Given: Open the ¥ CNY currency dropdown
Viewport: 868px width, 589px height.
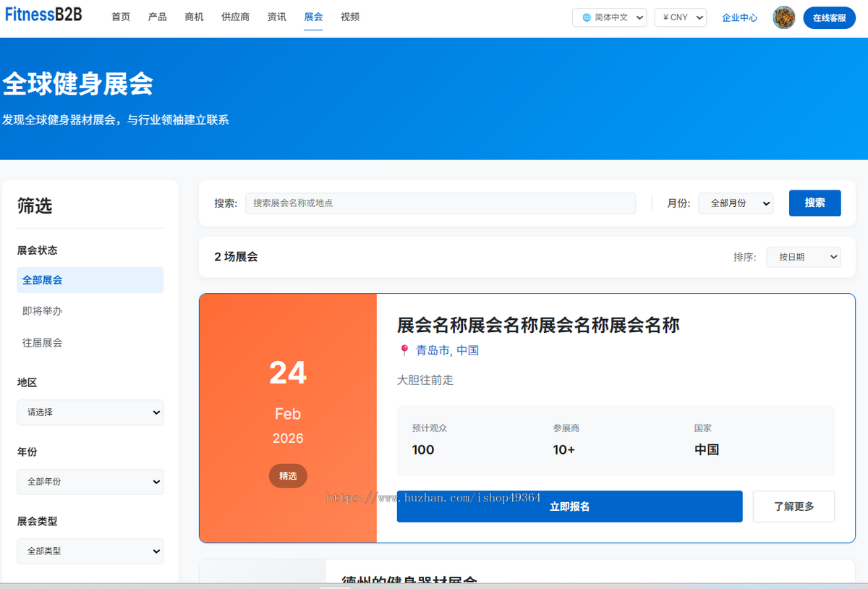Looking at the screenshot, I should (680, 17).
